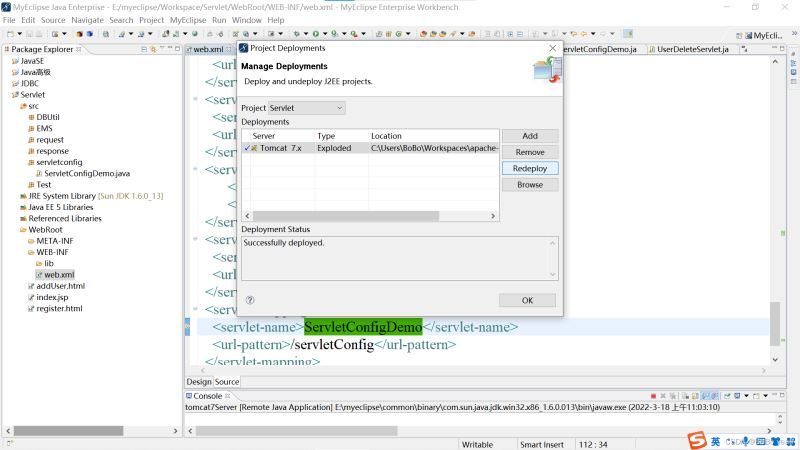Open the dropdown arrow beside the Run icon
Viewport: 800px width, 450px height.
325,34
